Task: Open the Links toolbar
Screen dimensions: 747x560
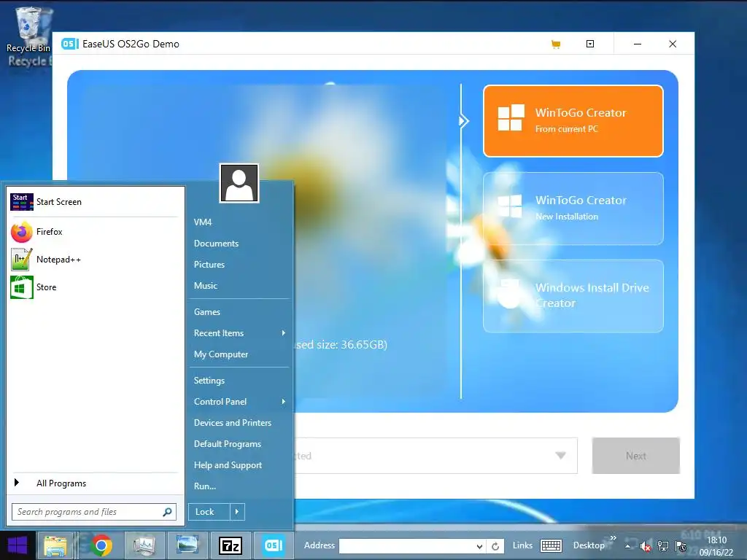Action: click(522, 545)
